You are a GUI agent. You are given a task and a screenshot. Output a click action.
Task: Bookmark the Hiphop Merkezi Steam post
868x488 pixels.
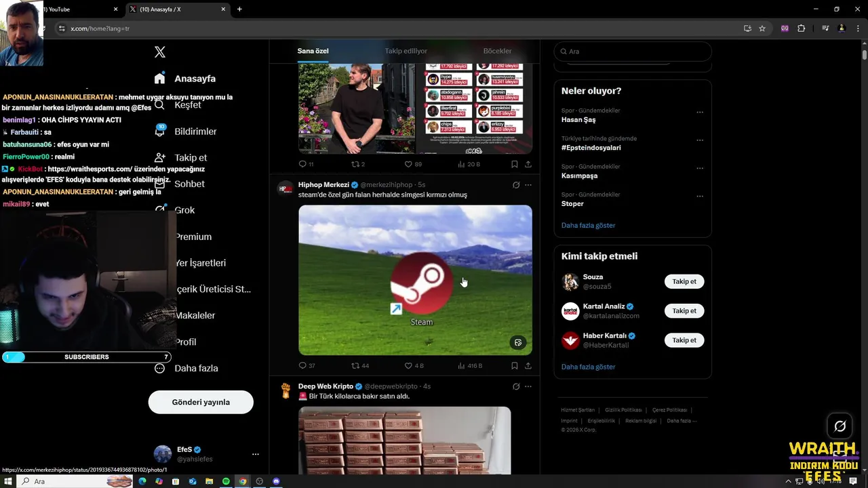coord(515,365)
